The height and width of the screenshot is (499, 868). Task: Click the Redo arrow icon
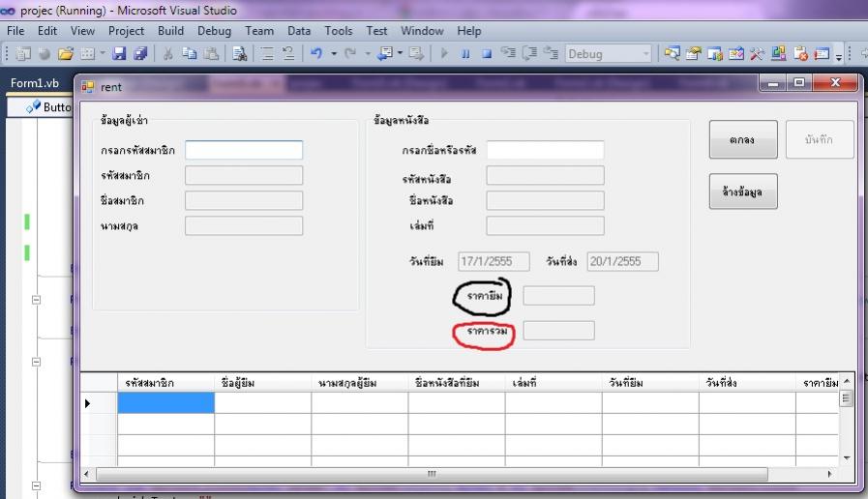[x=350, y=53]
